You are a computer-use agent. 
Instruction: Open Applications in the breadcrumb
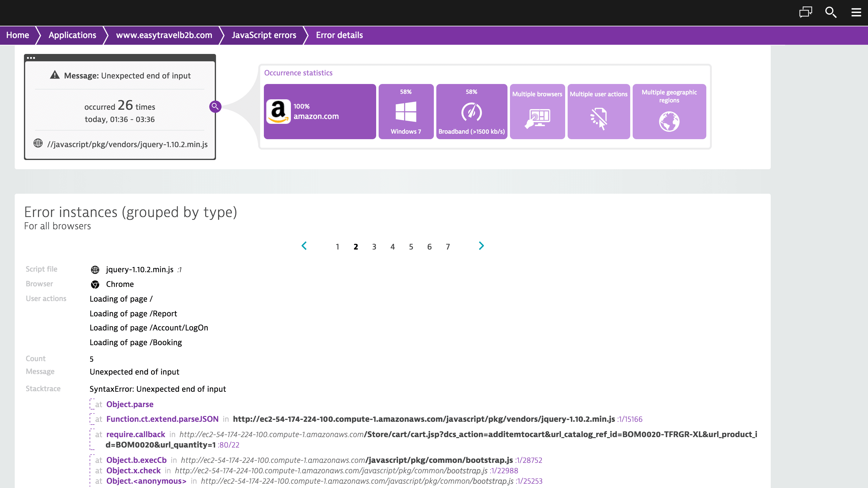[72, 35]
